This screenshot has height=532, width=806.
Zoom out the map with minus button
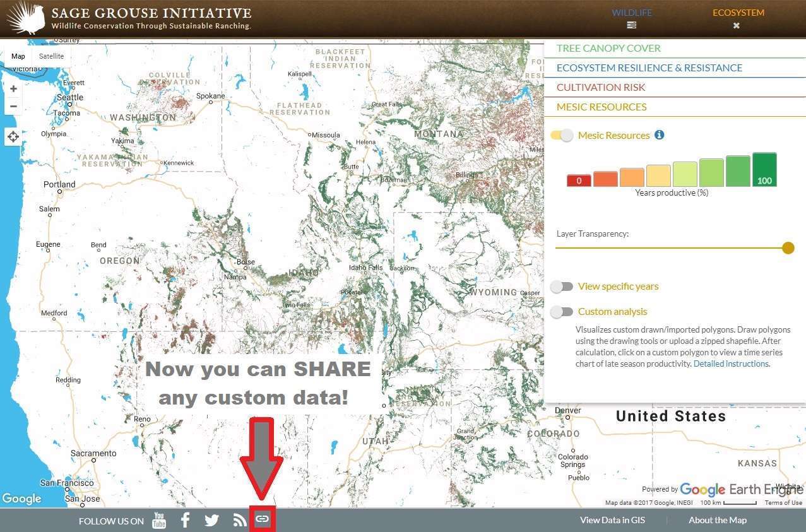pyautogui.click(x=13, y=106)
